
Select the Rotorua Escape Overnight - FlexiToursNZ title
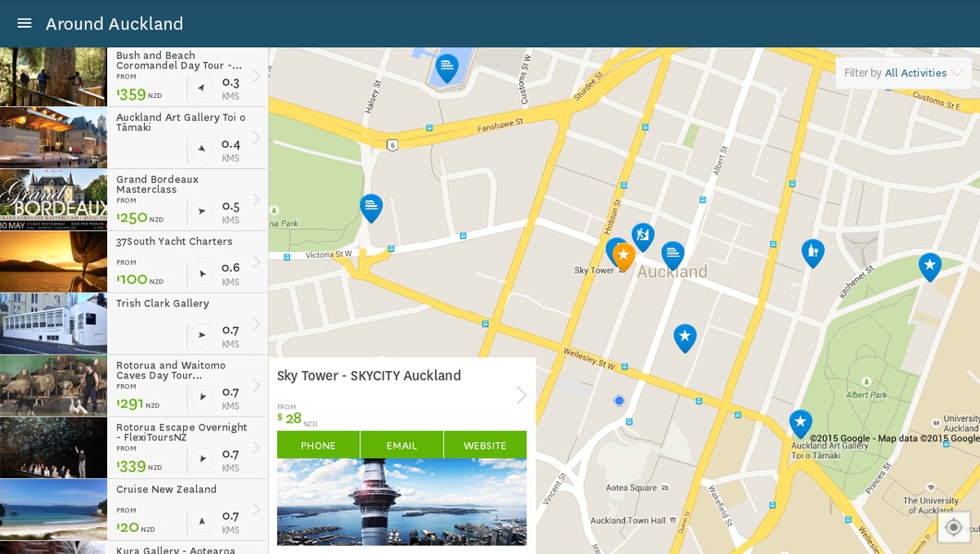pos(181,432)
